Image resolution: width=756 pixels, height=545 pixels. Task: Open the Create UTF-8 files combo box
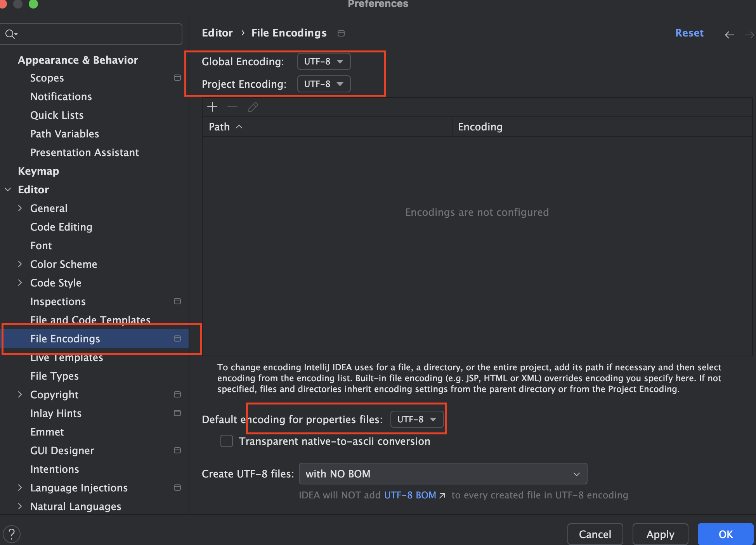[442, 474]
